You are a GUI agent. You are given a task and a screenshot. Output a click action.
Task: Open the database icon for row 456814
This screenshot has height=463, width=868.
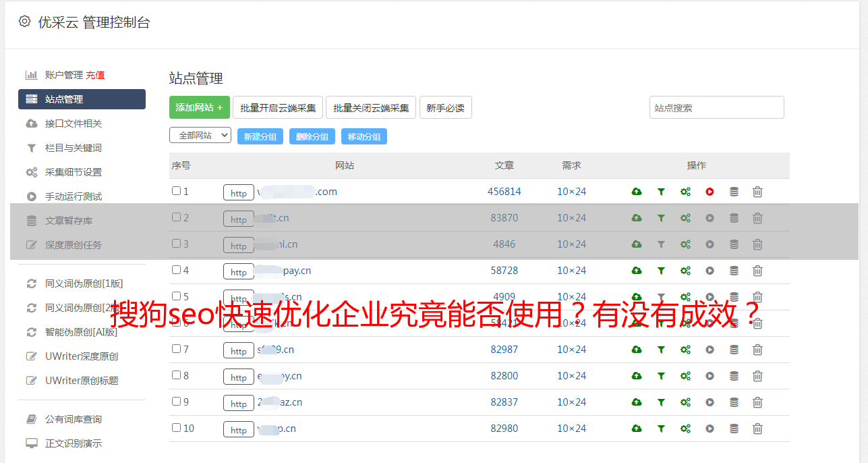734,192
